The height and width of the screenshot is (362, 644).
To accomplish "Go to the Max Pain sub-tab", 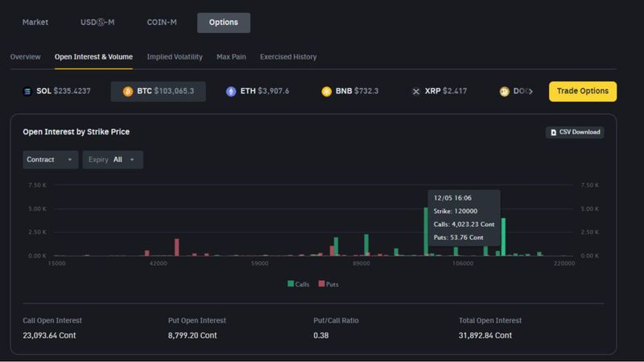I will coord(231,56).
